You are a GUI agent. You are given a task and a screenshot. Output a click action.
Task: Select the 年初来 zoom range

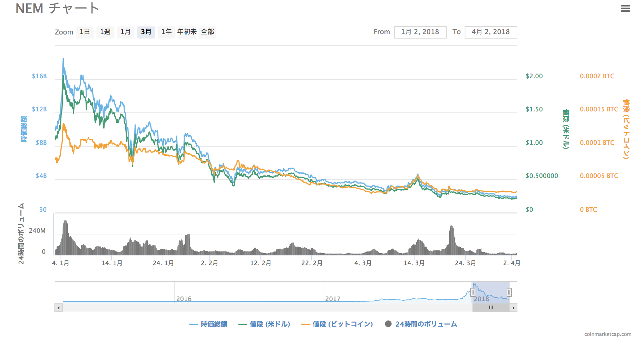point(187,32)
